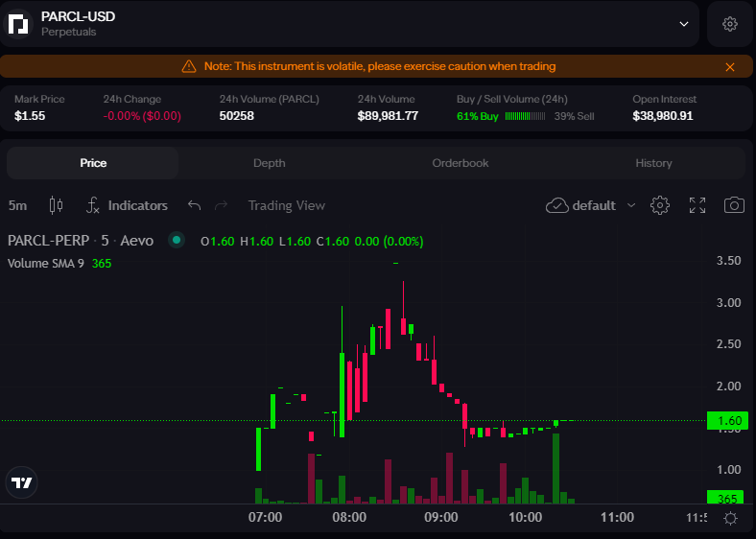The width and height of the screenshot is (756, 539).
Task: Open the settings gear beside the instrument selector
Action: coord(730,24)
